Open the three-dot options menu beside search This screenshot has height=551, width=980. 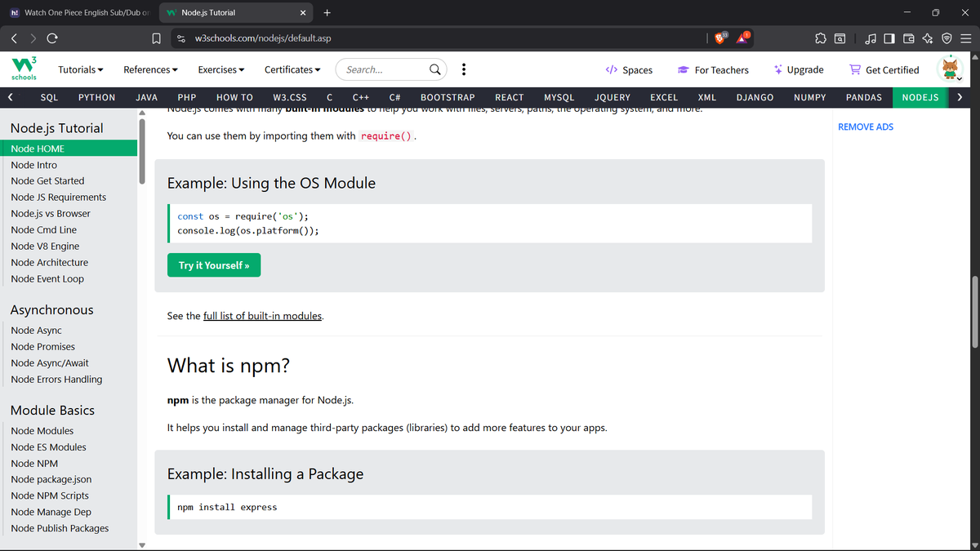tap(464, 69)
